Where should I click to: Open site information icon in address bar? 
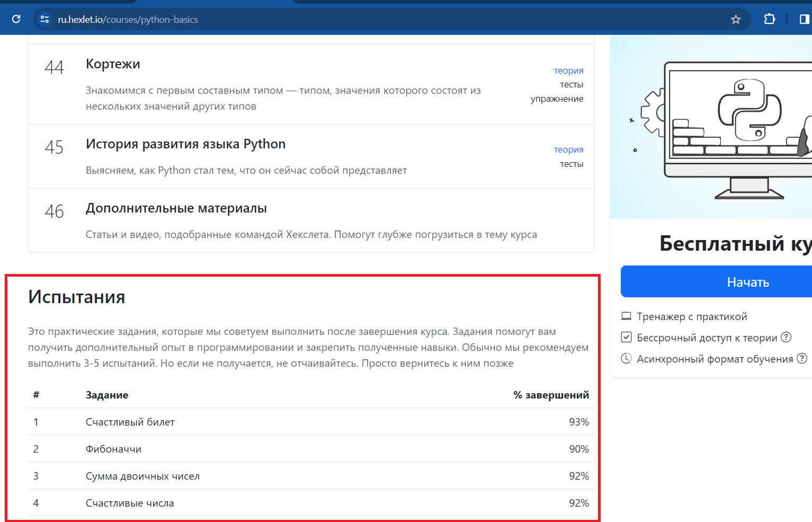pos(44,20)
